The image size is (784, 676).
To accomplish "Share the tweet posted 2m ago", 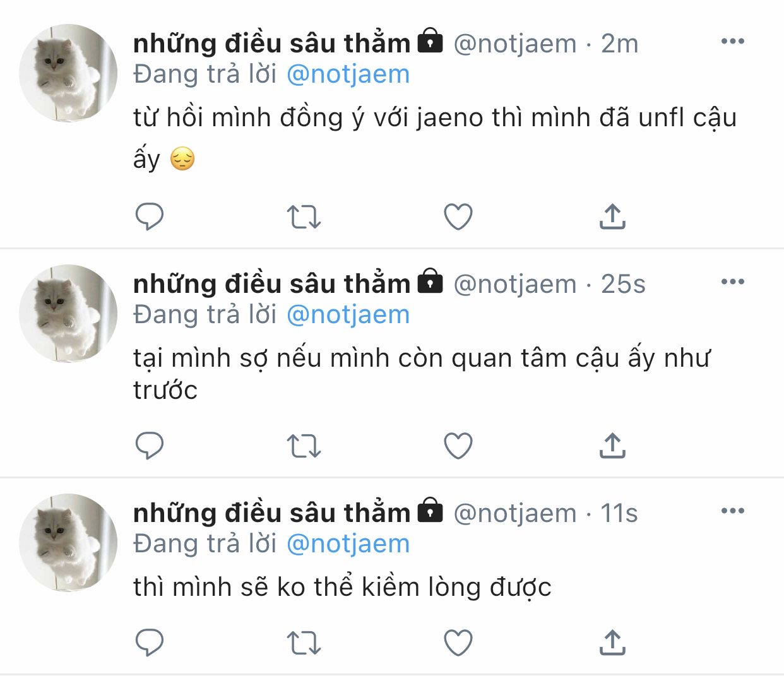I will [612, 216].
